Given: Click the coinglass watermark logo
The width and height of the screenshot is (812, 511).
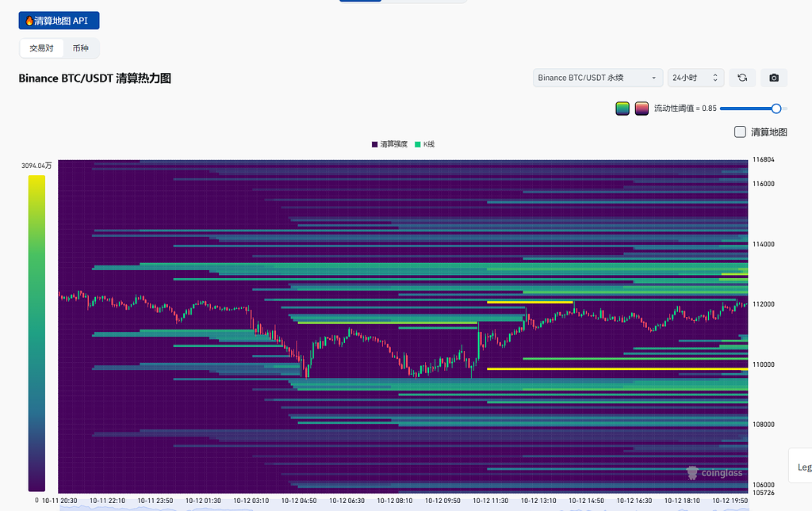Looking at the screenshot, I should click(x=714, y=473).
